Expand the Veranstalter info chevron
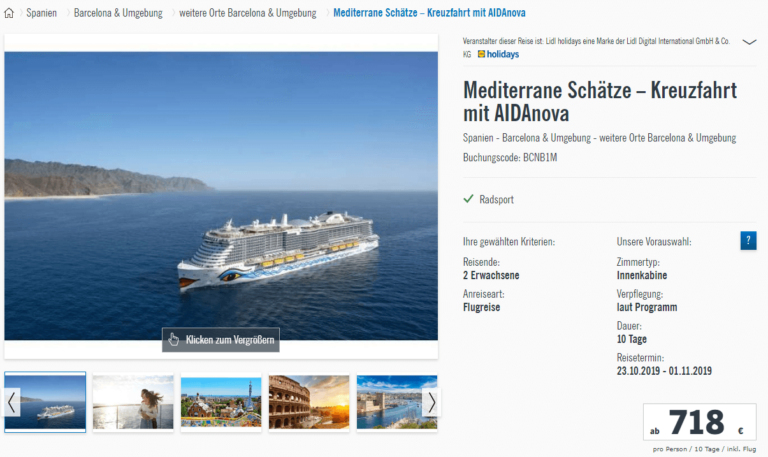768x457 pixels. pos(749,42)
